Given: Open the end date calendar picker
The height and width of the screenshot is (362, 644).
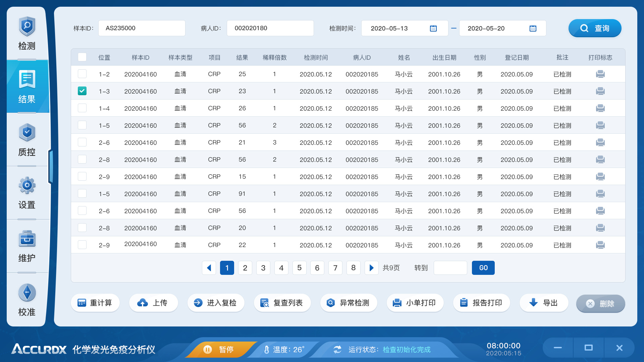Looking at the screenshot, I should click(x=533, y=28).
